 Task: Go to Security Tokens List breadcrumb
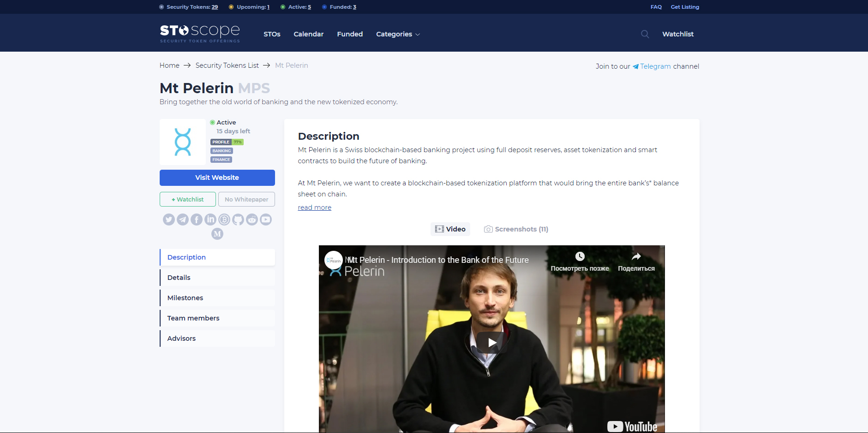tap(227, 65)
